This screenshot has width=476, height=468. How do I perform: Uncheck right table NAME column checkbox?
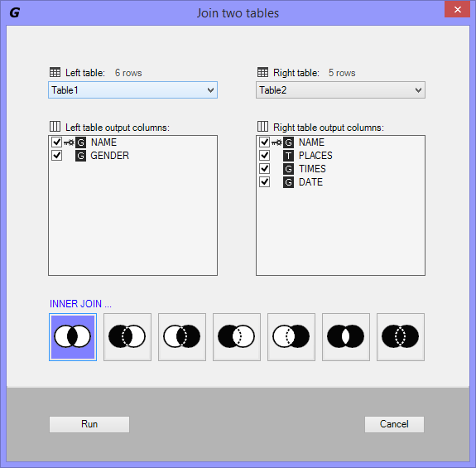(264, 142)
